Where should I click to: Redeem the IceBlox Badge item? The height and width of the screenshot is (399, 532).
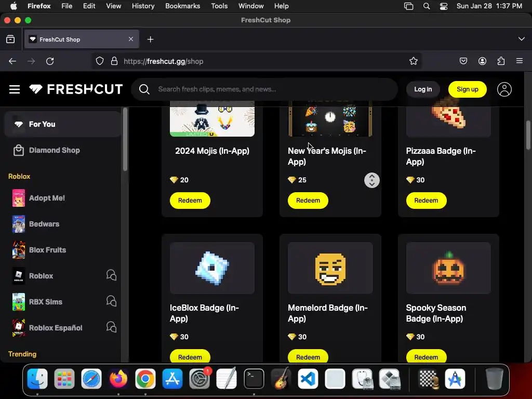pos(190,356)
